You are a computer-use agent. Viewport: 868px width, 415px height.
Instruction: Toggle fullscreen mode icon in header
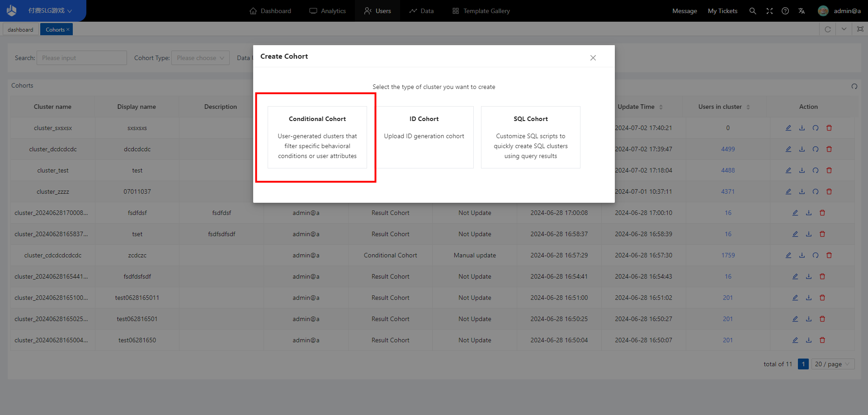769,11
